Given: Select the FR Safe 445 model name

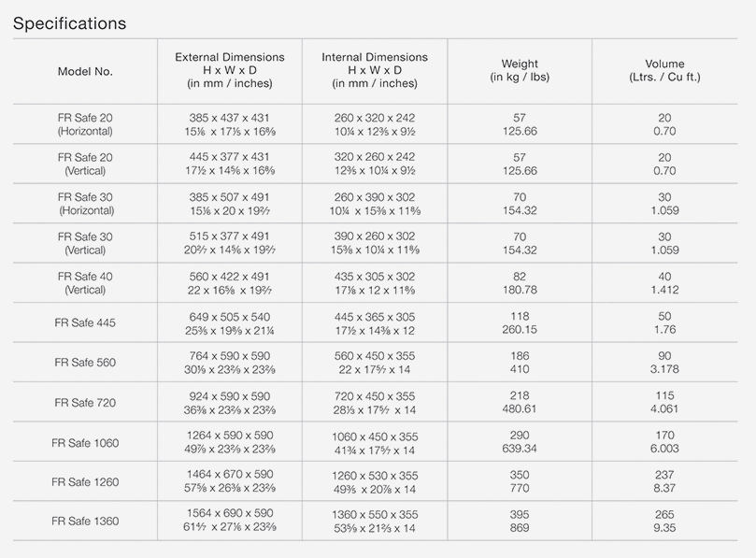Looking at the screenshot, I should (x=85, y=322).
